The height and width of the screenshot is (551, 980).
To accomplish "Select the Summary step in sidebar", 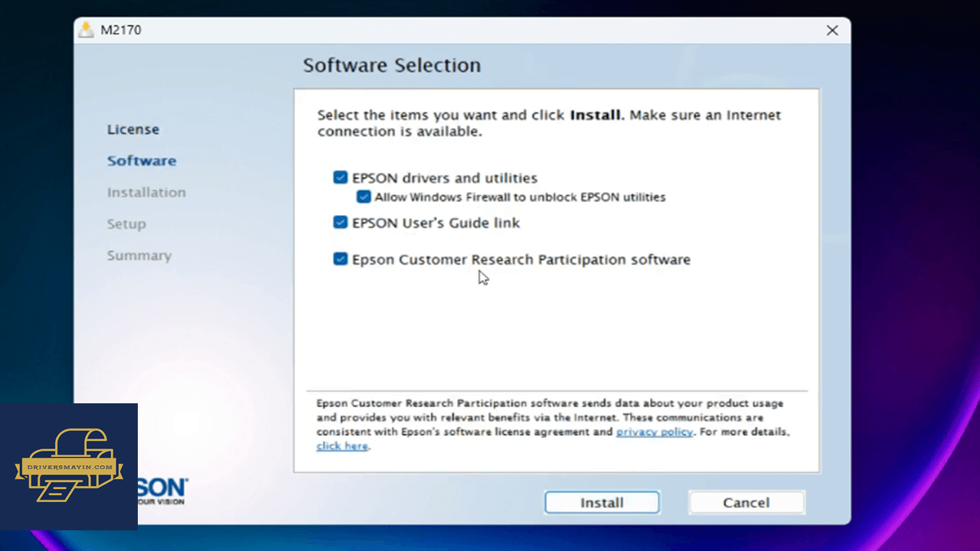I will 139,256.
